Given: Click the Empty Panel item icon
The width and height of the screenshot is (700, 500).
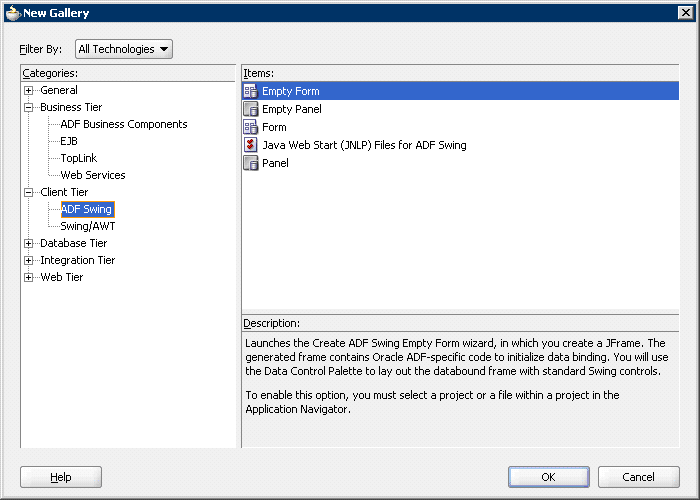Looking at the screenshot, I should pyautogui.click(x=251, y=109).
